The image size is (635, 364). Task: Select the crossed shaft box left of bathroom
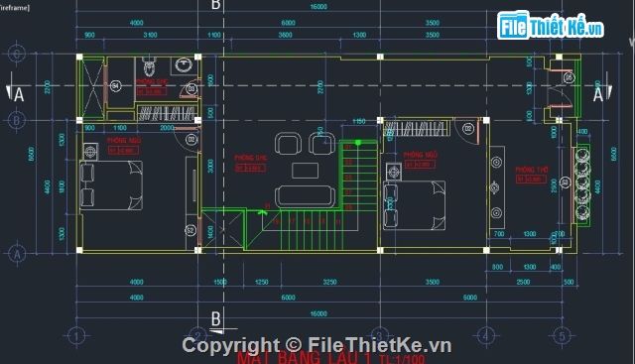pos(92,87)
